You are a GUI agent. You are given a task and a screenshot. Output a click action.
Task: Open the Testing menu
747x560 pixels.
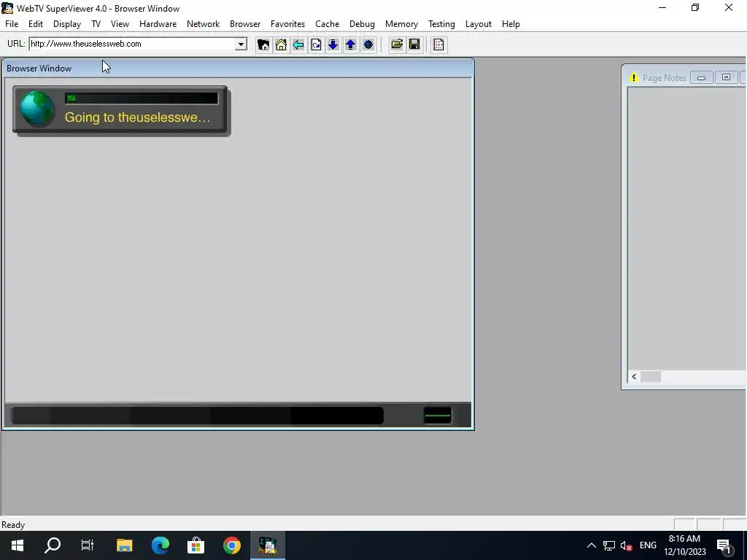pos(441,24)
